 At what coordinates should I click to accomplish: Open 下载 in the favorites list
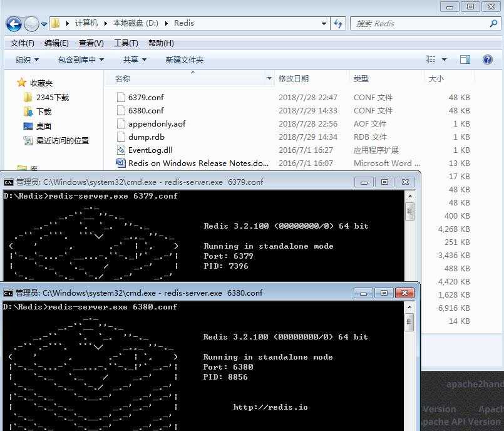[x=44, y=112]
